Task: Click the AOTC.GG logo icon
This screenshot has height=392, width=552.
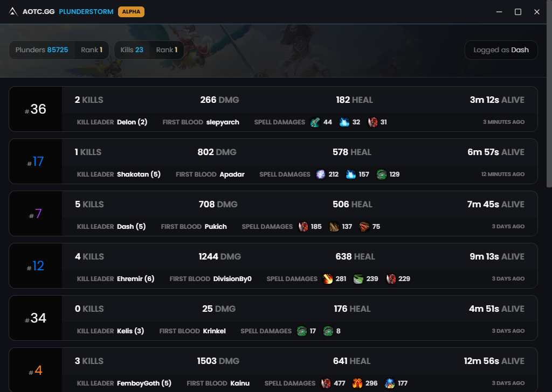Action: tap(14, 12)
